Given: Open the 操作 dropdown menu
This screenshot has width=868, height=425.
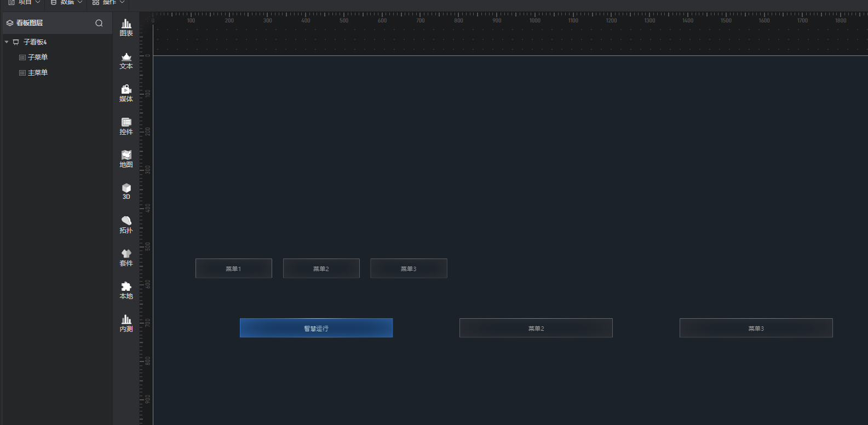Looking at the screenshot, I should (x=108, y=3).
